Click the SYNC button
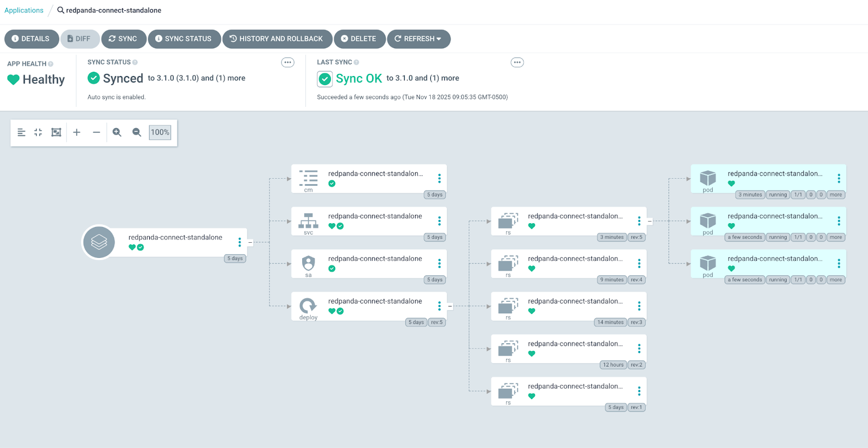 [123, 39]
